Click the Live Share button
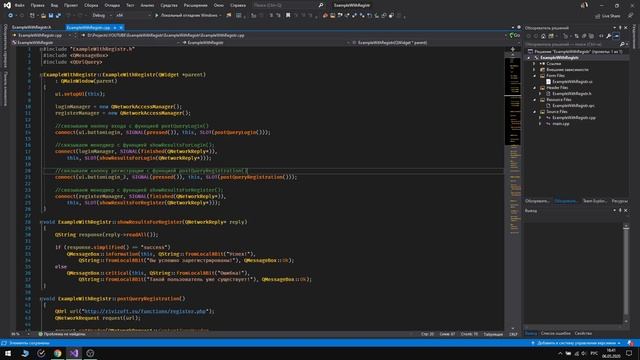The image size is (640, 360). (x=607, y=16)
